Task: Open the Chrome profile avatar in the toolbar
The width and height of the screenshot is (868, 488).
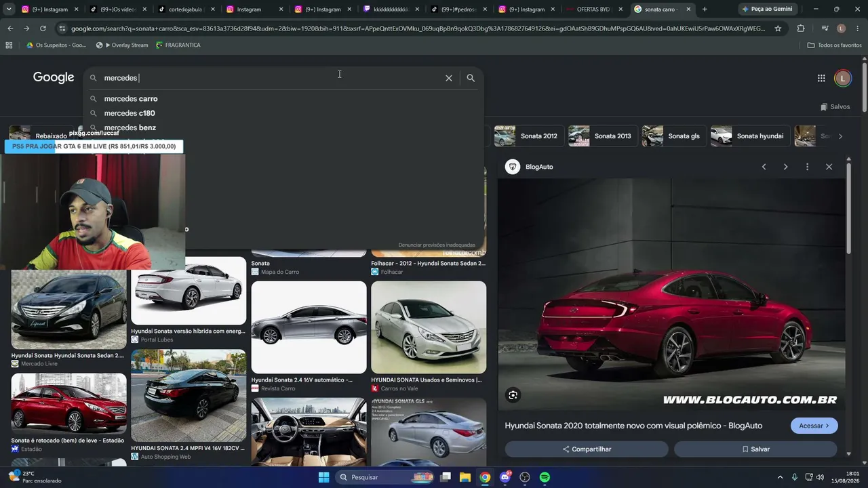Action: (x=841, y=28)
